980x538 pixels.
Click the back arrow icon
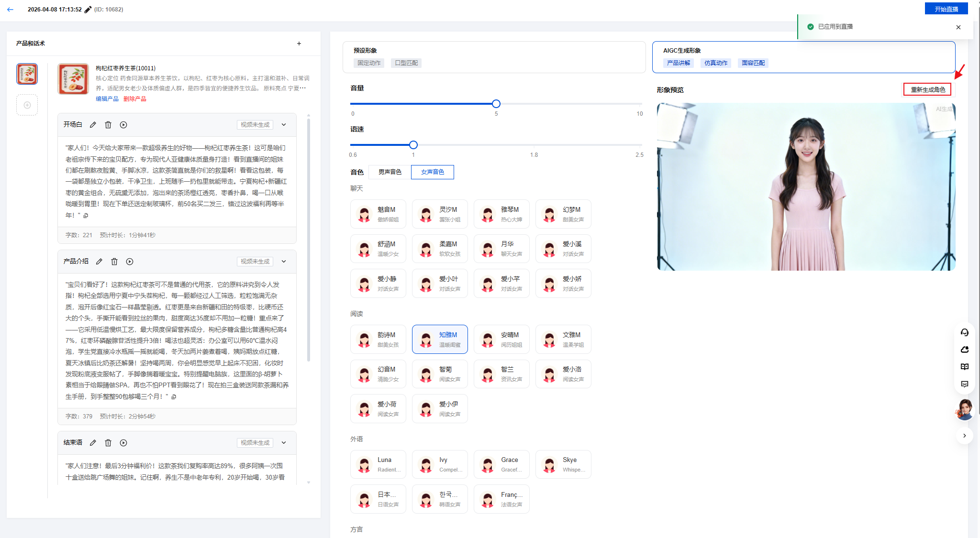(10, 10)
